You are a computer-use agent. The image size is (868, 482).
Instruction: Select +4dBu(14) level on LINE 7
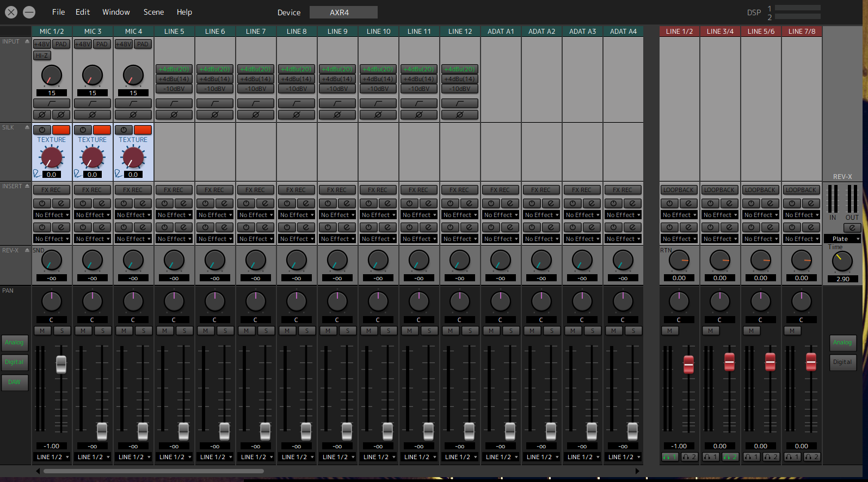click(x=256, y=79)
